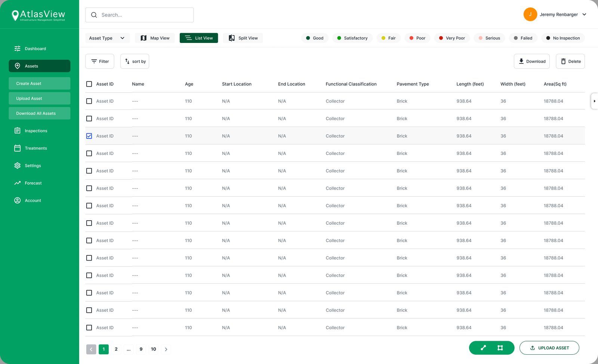Screen dimensions: 598x364
Task: Expand the Asset Type dropdown
Action: (x=107, y=38)
